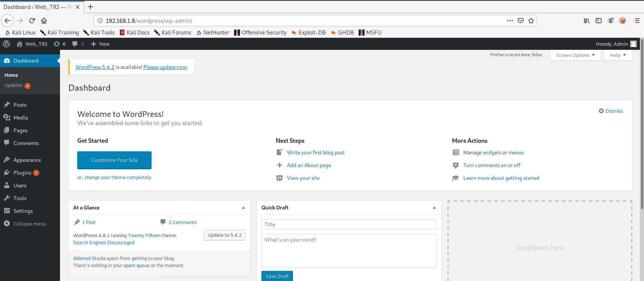This screenshot has height=281, width=644.
Task: Open the spam queue link
Action: pyautogui.click(x=137, y=265)
